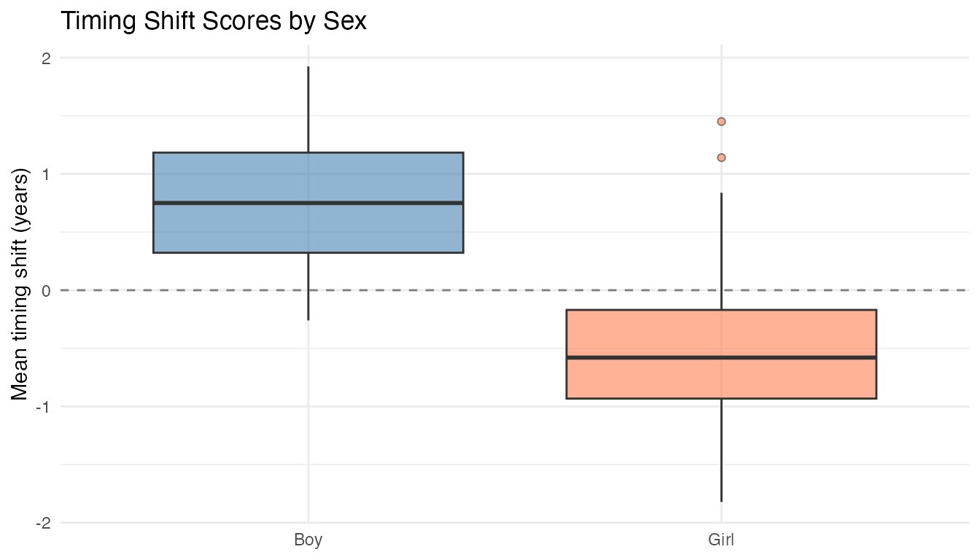The width and height of the screenshot is (980, 560).
Task: Click the Boy x-axis category label
Action: (308, 540)
